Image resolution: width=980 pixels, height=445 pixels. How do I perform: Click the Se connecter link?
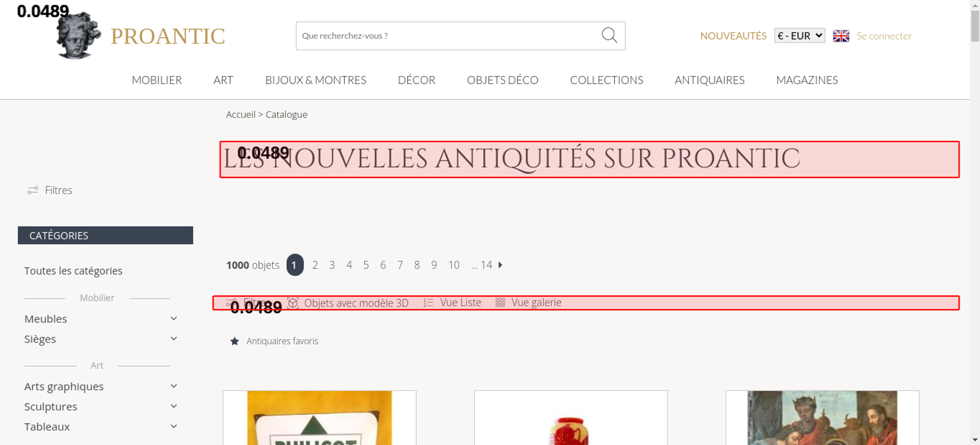tap(884, 36)
